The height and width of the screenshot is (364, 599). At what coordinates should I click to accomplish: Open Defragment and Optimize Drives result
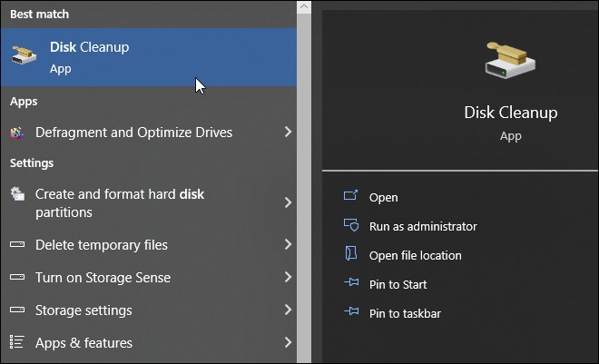(x=149, y=133)
